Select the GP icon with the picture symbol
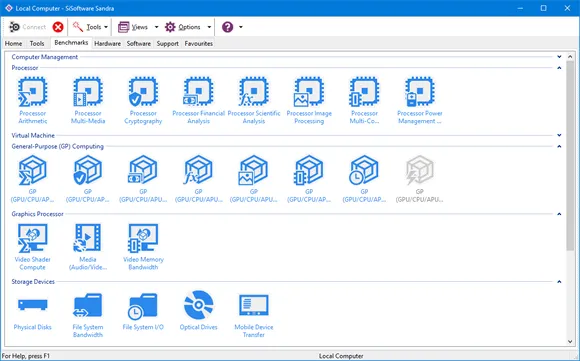The image size is (580, 361). pos(254,179)
